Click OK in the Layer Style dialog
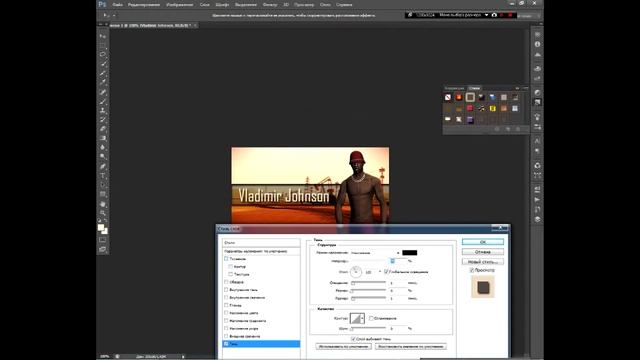Screen dimensions: 640x360 click(483, 242)
